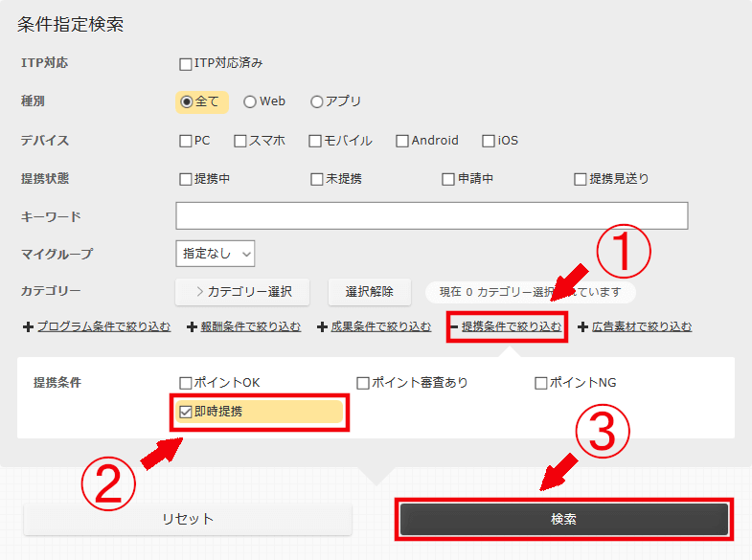752x560 pixels.
Task: Tick the PC device checkbox
Action: point(185,141)
